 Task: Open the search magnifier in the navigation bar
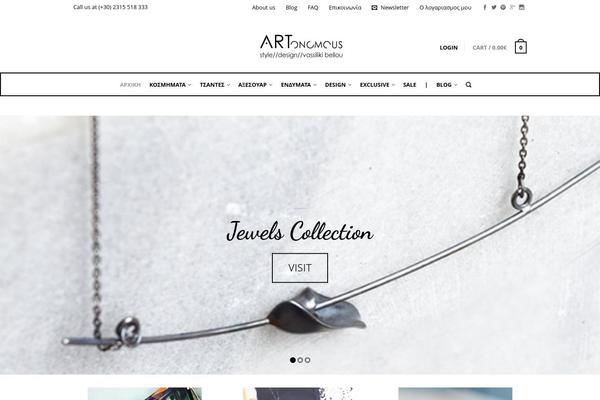[468, 85]
